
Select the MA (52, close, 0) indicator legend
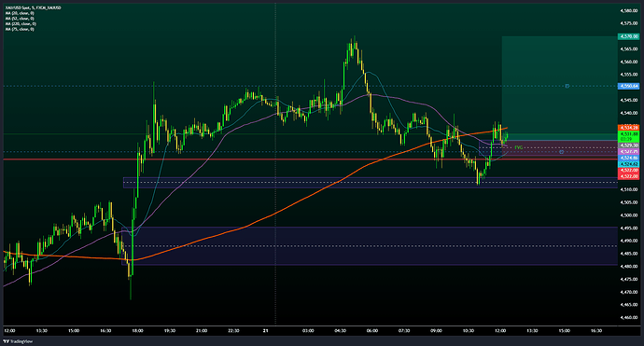tap(20, 19)
